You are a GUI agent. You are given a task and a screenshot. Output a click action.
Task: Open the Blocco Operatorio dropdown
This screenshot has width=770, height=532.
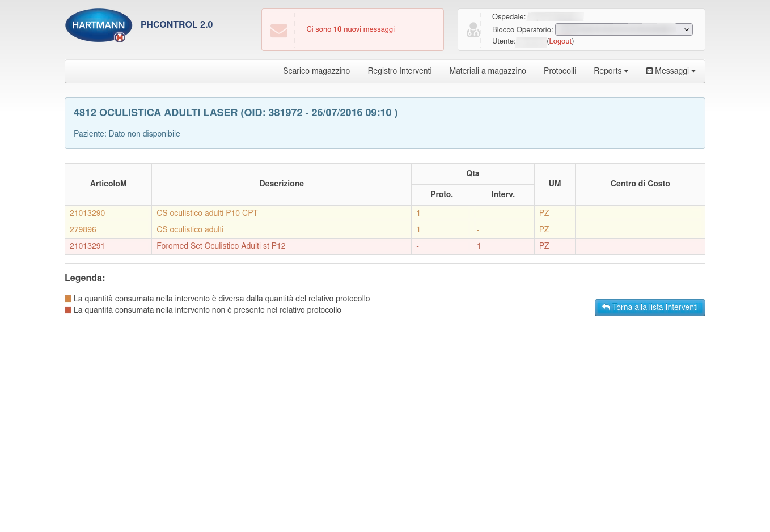tap(623, 29)
